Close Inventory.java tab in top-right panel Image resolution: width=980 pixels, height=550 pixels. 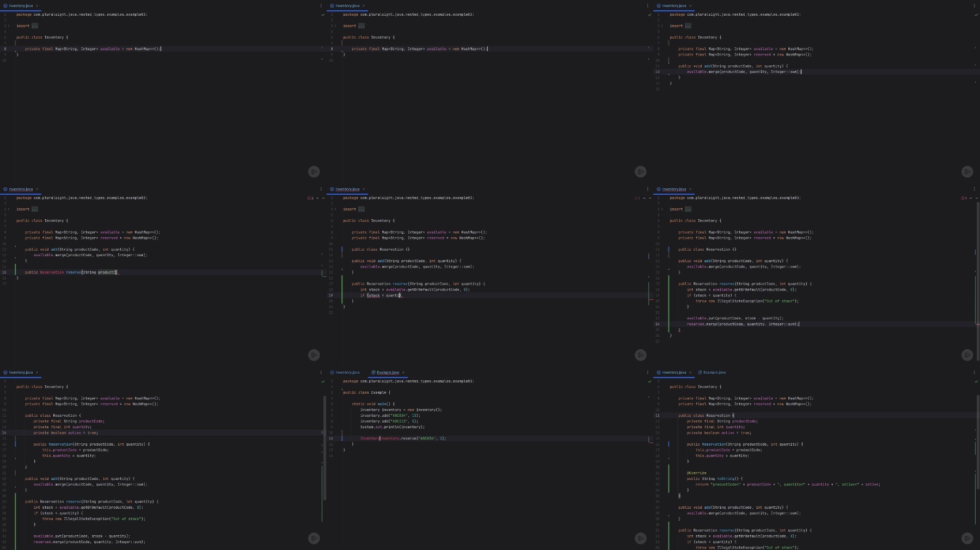[x=690, y=6]
